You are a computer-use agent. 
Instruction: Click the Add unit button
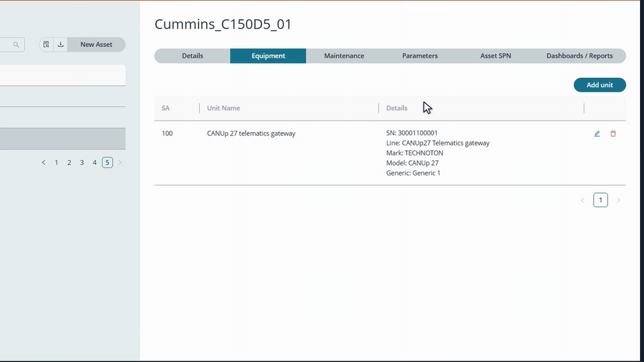tap(600, 85)
